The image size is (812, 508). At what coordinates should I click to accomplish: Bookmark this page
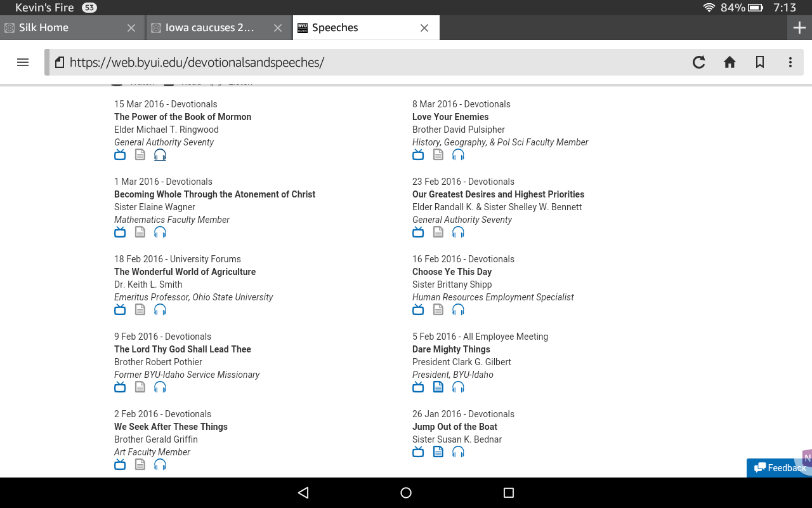click(760, 62)
